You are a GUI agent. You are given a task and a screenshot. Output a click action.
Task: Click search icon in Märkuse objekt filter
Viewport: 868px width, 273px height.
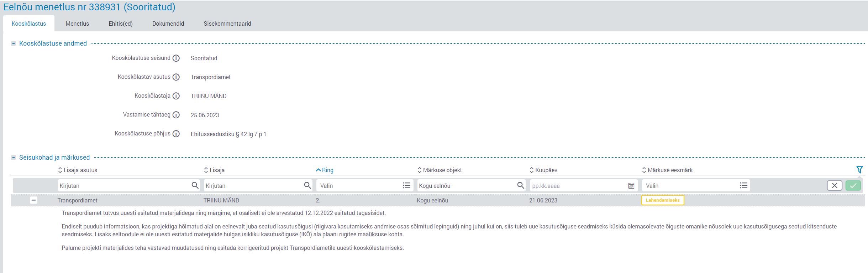click(x=520, y=185)
